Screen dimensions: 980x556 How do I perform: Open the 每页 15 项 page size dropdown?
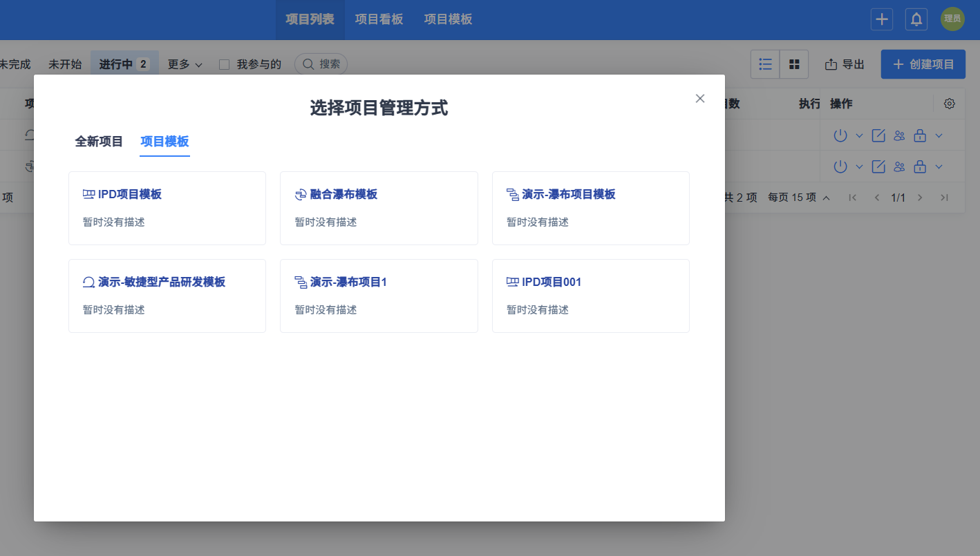point(799,198)
